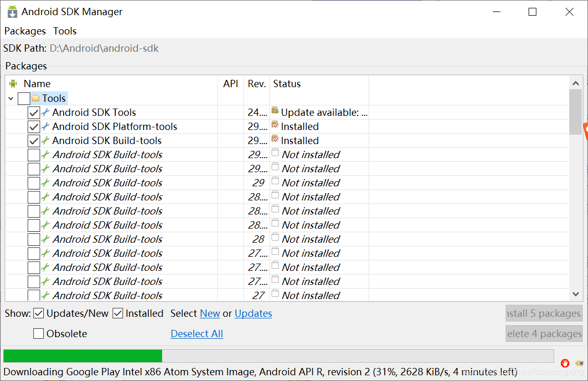Click the Not installed icon in the rev 28 row
The image size is (588, 381).
coord(275,237)
